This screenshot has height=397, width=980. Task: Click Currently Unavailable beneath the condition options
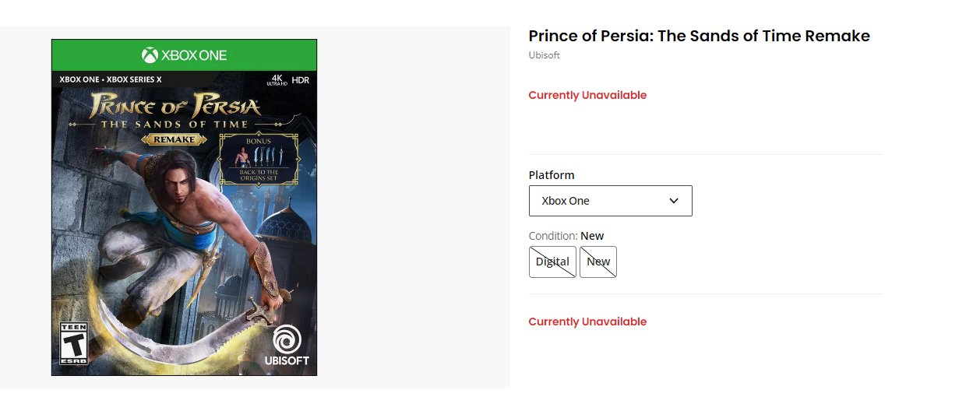point(587,321)
